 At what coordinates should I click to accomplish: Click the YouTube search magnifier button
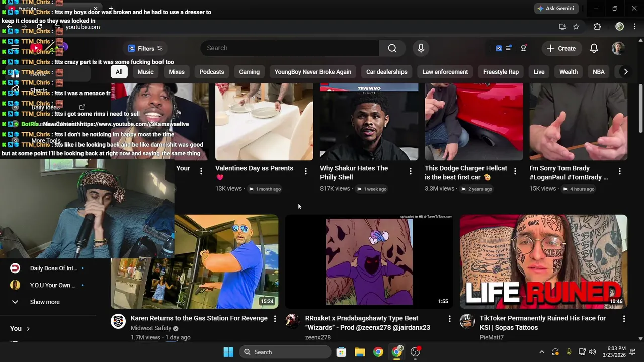[x=392, y=48]
